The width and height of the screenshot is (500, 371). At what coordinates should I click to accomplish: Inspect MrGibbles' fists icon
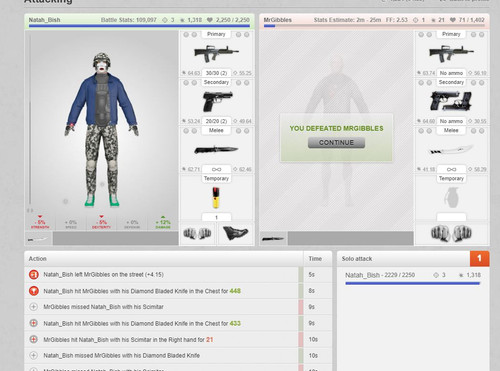[451, 233]
